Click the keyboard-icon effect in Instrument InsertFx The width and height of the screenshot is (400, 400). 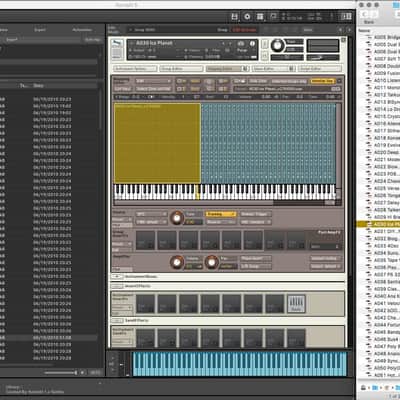click(x=296, y=303)
